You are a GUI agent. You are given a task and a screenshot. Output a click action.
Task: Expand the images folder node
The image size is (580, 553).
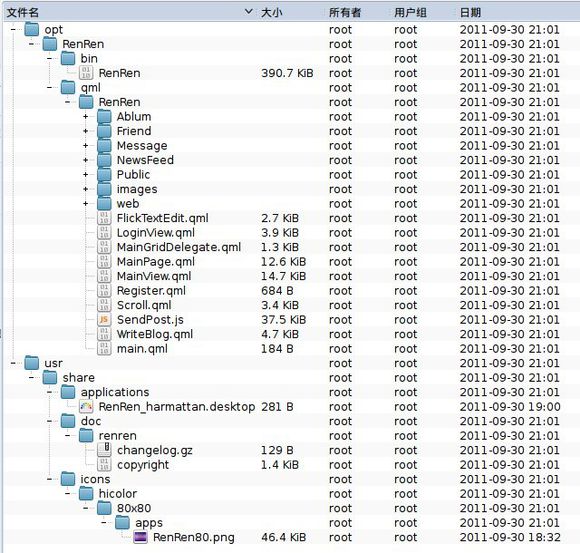[86, 189]
